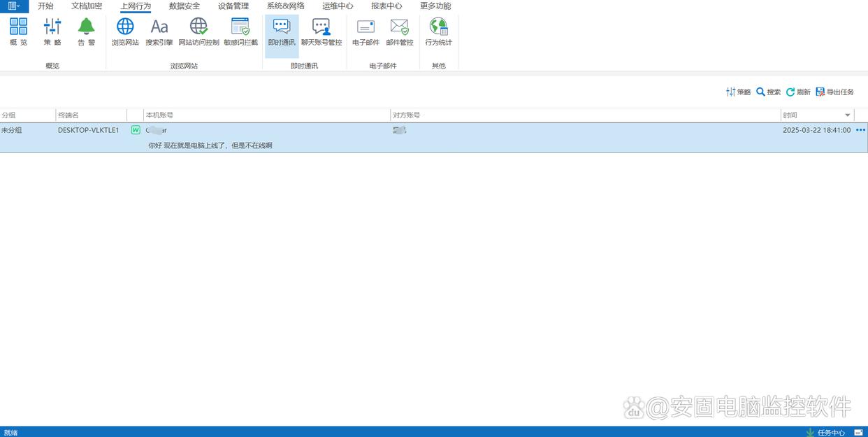Expand the row's three-dot more options
Screen dimensions: 868x437
point(860,130)
